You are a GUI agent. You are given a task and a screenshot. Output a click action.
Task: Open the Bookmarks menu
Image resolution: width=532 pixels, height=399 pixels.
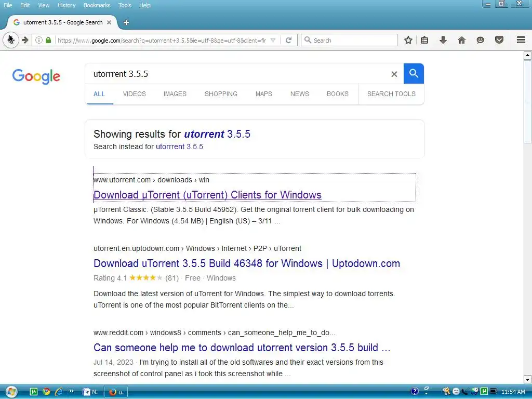click(x=97, y=5)
